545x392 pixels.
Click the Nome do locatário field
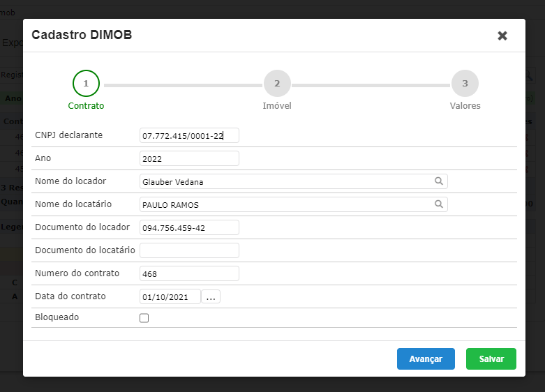click(x=294, y=204)
